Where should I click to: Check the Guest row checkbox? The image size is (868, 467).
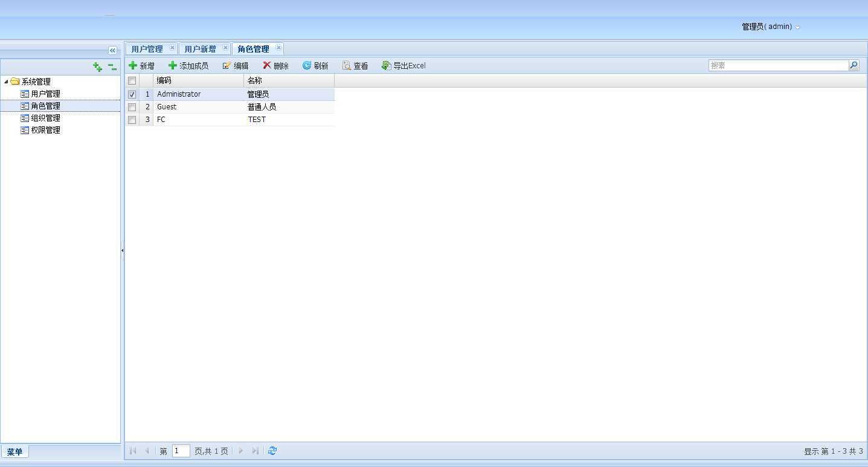132,107
